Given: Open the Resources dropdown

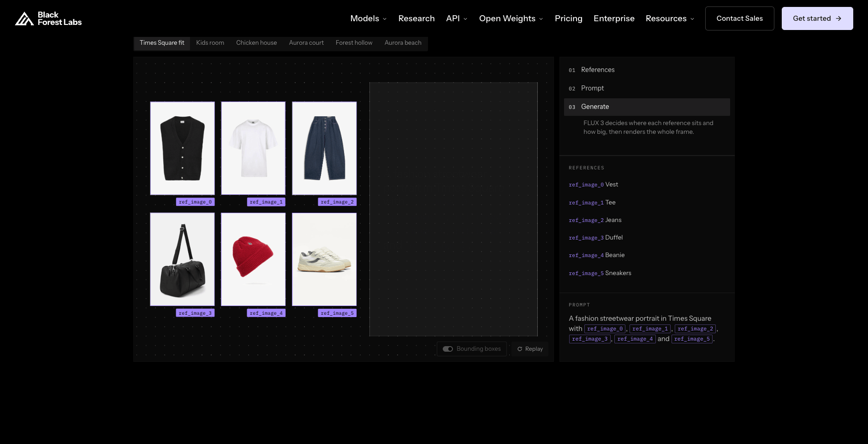Looking at the screenshot, I should [670, 18].
